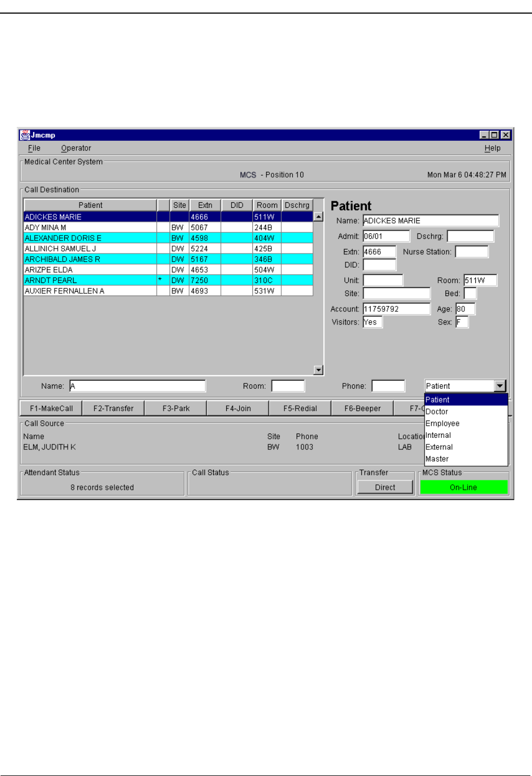Click the Site field in Patient panel
The image size is (532, 776).
coord(396,293)
